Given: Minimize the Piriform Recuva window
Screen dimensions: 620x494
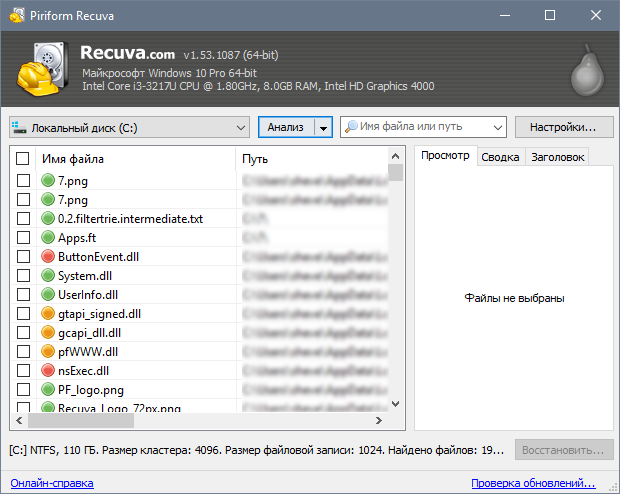Looking at the screenshot, I should pyautogui.click(x=505, y=15).
